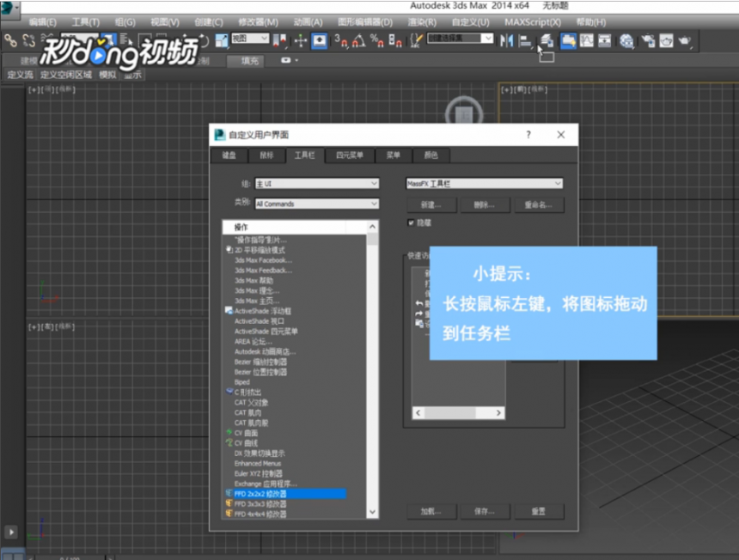Click Load (加载...) button

431,512
